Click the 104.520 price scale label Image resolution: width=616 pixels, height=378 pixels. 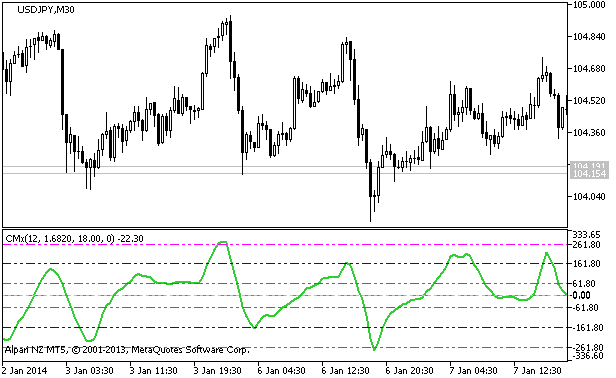coord(589,101)
